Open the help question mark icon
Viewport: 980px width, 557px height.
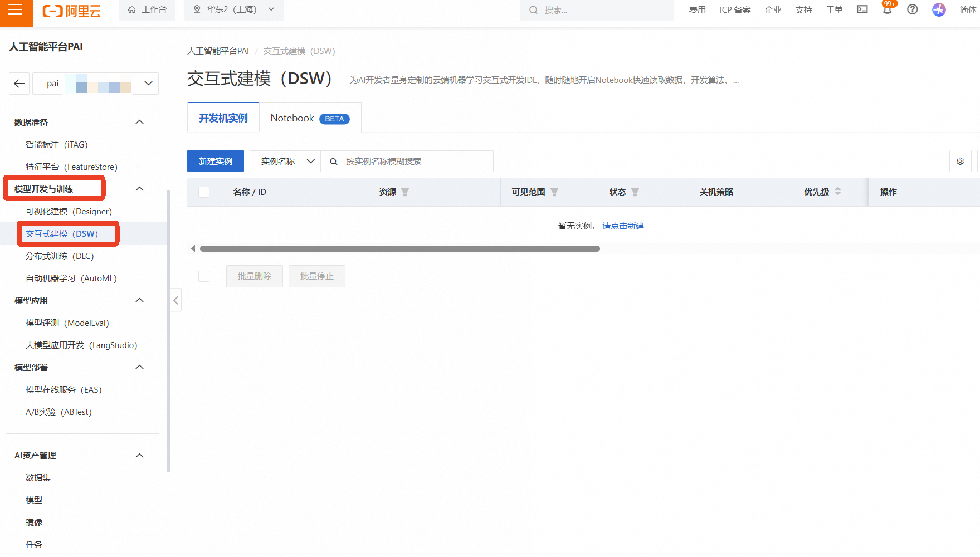coord(913,9)
